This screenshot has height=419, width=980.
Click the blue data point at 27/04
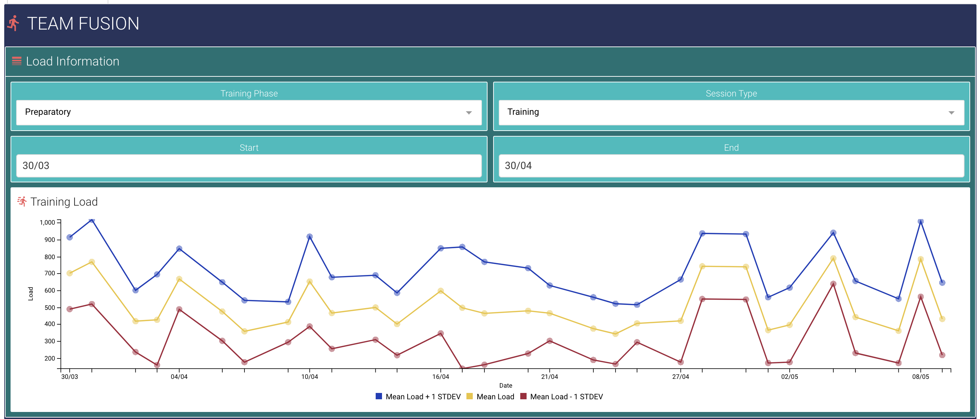coord(681,279)
